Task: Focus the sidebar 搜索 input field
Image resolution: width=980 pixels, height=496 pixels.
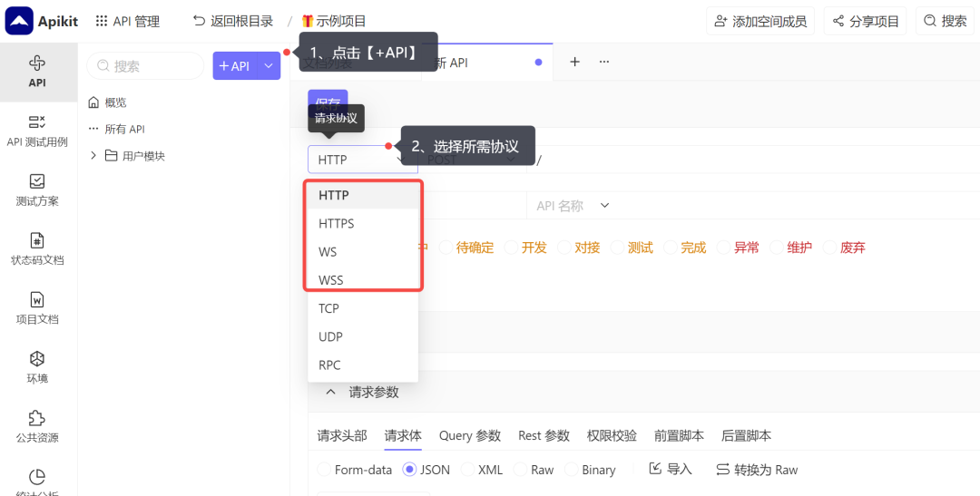Action: pos(145,65)
